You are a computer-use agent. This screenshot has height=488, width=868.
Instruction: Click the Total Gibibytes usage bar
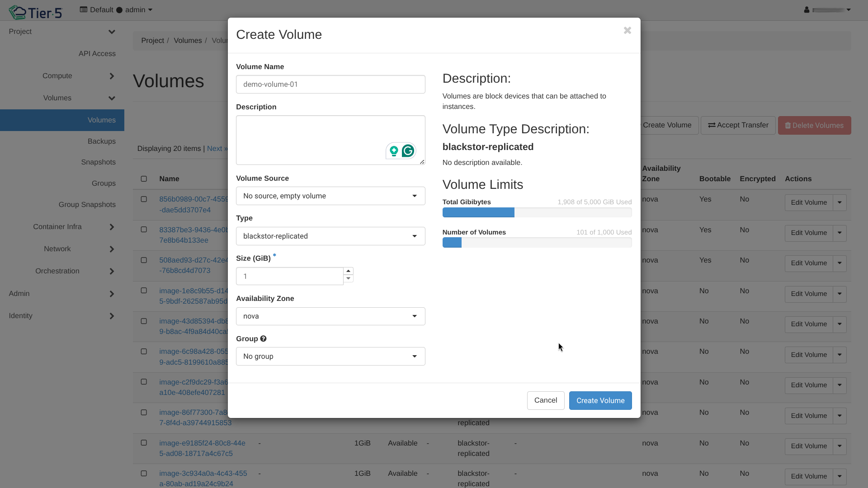pos(537,212)
